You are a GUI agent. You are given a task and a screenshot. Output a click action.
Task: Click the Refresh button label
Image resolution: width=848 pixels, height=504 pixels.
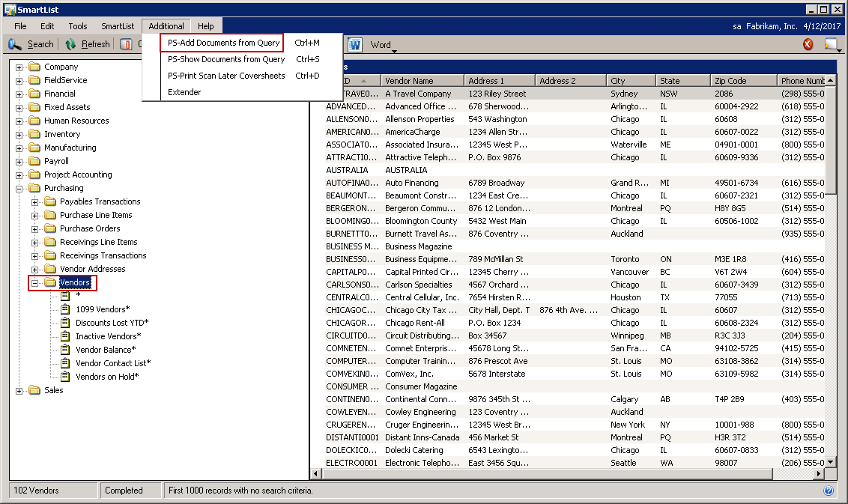(x=96, y=44)
